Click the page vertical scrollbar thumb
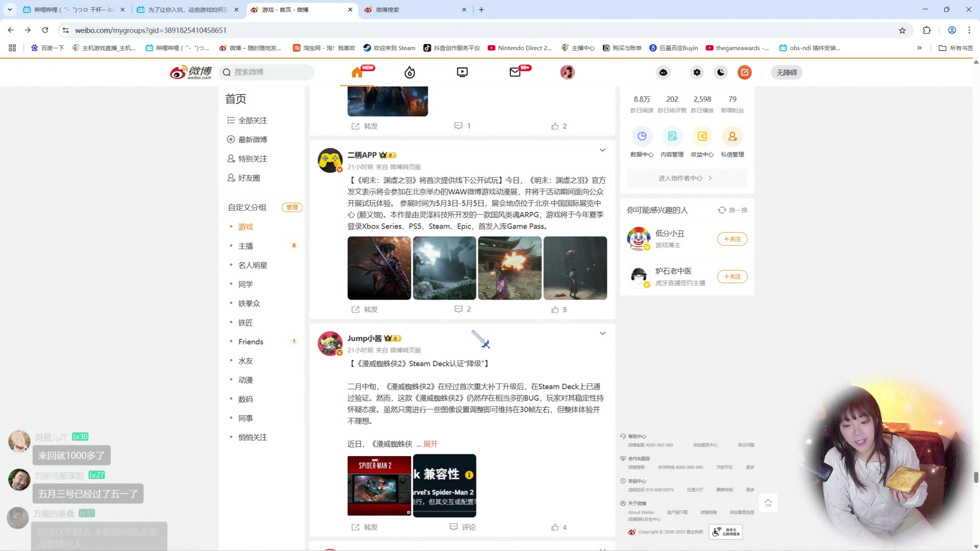 pyautogui.click(x=976, y=477)
